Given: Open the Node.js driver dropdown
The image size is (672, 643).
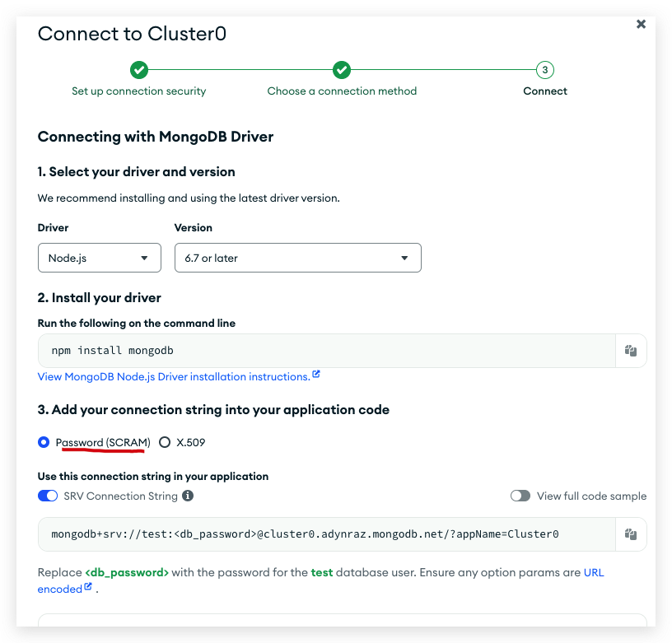Looking at the screenshot, I should tap(100, 258).
